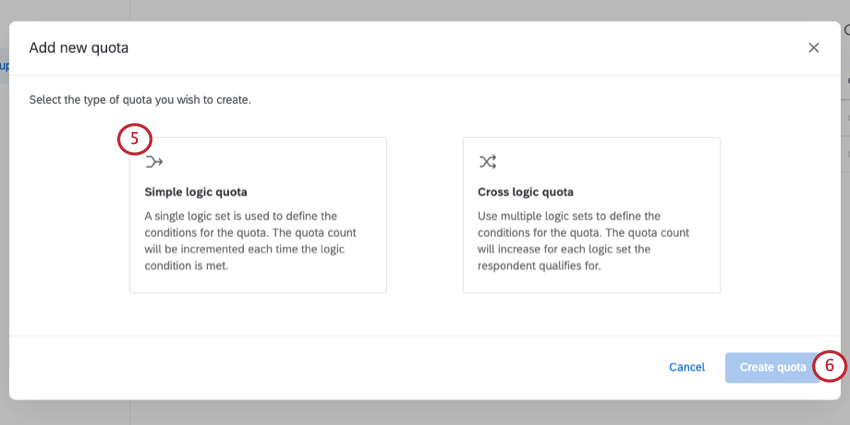Click blank space at bottom of Simple logic card
The height and width of the screenshot is (425, 850).
tap(257, 281)
